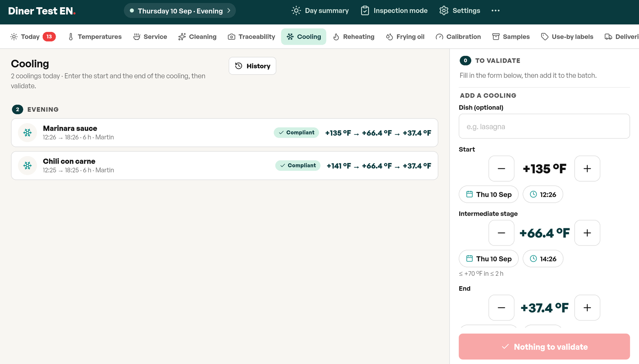
Task: Click the Chili con carne snowflake icon
Action: click(x=28, y=165)
